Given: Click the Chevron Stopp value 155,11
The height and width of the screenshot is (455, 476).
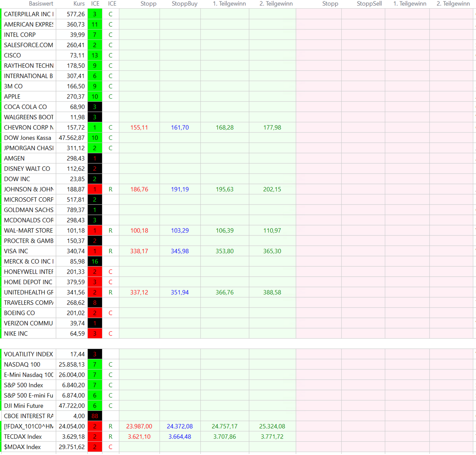Looking at the screenshot, I should click(139, 127).
